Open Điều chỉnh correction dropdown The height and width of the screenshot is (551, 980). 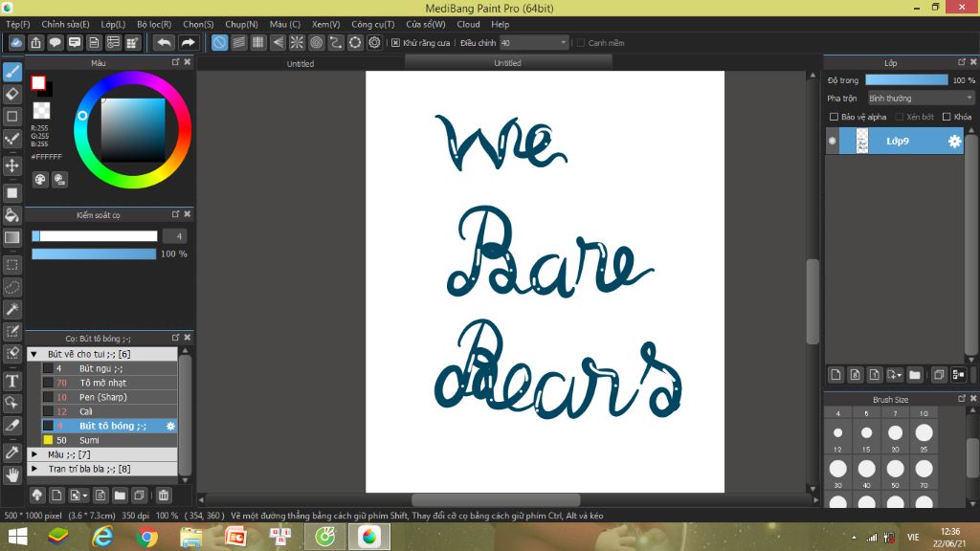click(x=534, y=43)
